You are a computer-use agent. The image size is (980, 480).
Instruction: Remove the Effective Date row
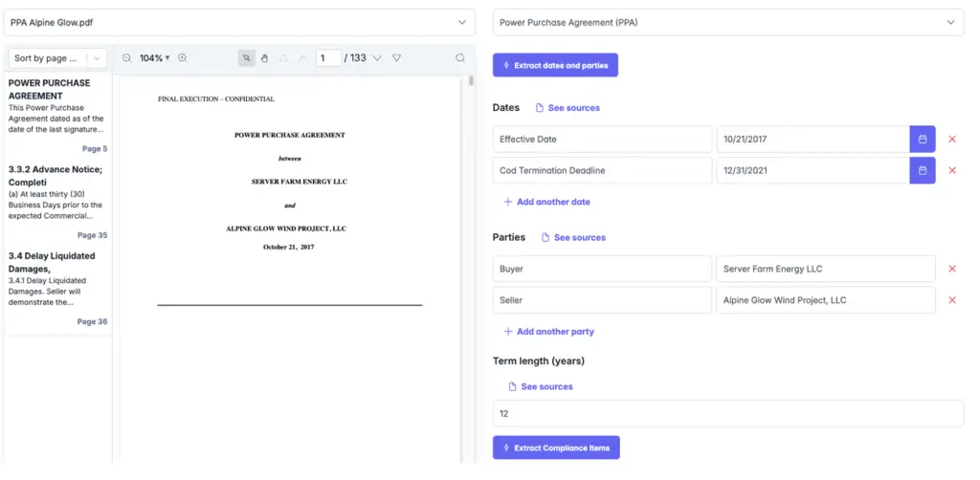951,140
